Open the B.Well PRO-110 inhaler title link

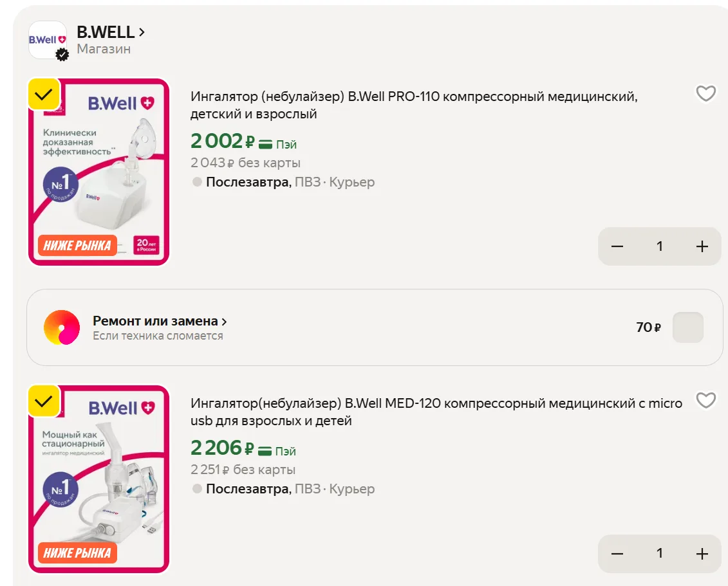(x=414, y=105)
